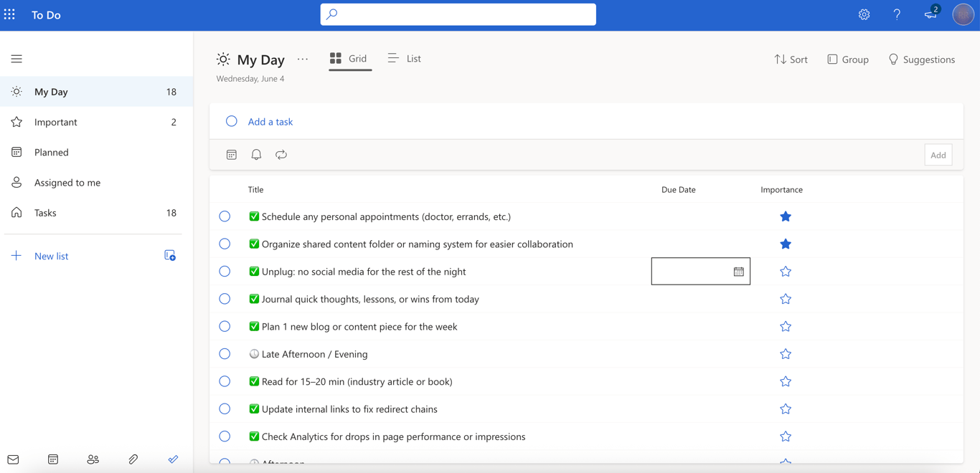The image size is (980, 473).
Task: Open the Microsoft app launcher grid
Action: click(x=9, y=14)
